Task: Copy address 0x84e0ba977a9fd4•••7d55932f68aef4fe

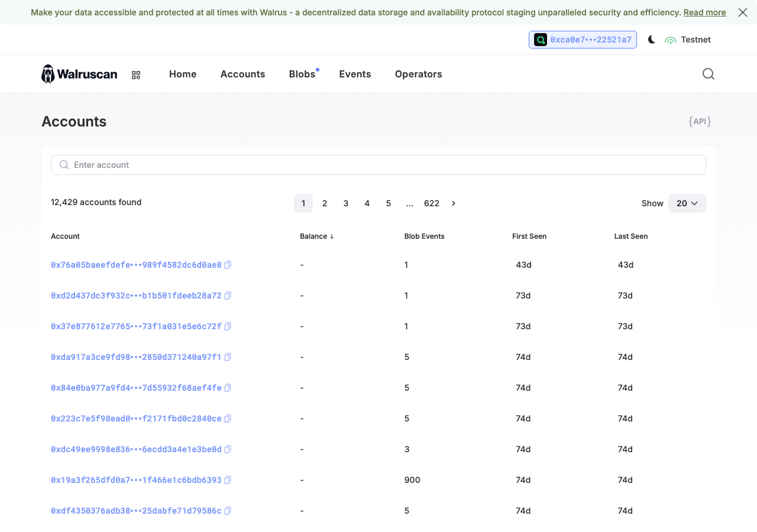Action: (228, 388)
